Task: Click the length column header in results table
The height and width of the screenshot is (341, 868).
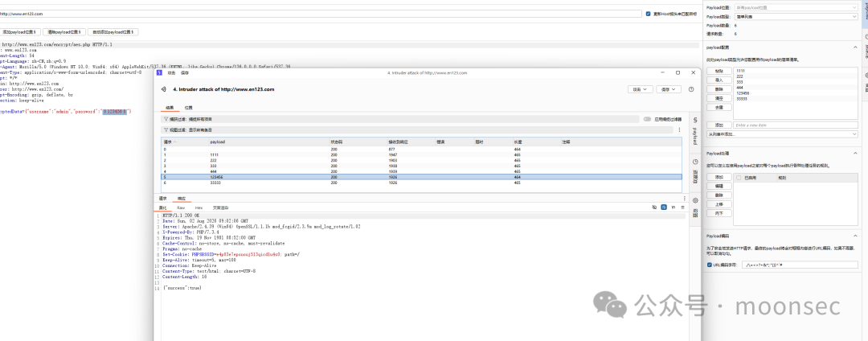Action: (536, 142)
